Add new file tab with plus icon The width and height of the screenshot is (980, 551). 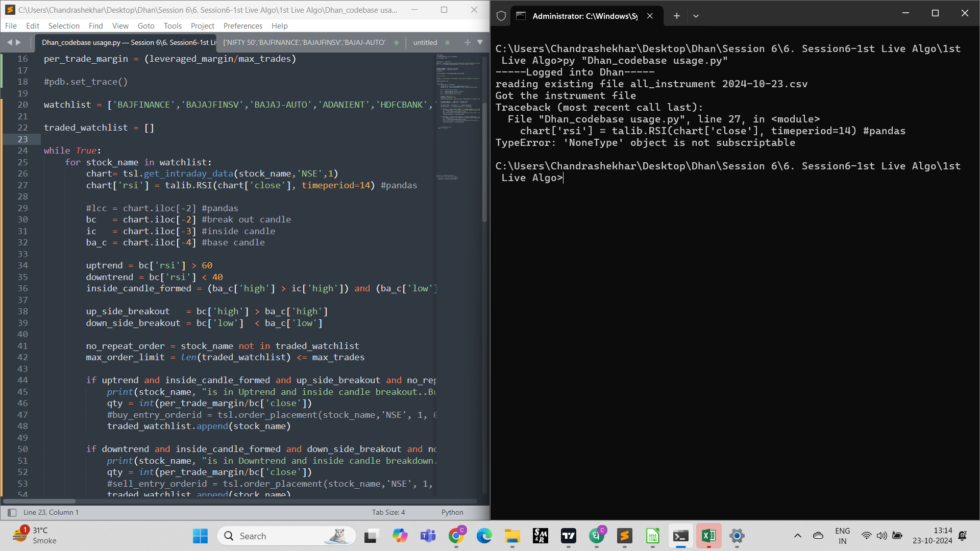467,42
